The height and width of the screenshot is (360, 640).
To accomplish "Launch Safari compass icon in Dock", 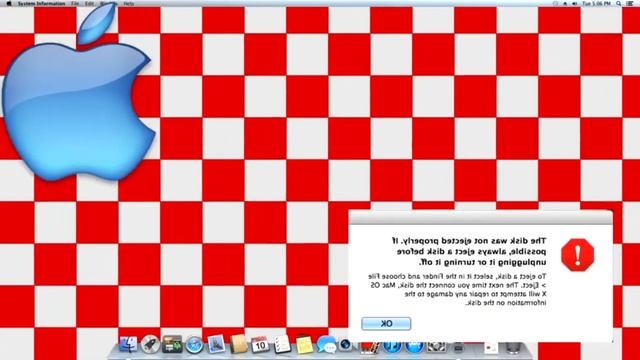I will pos(194,345).
